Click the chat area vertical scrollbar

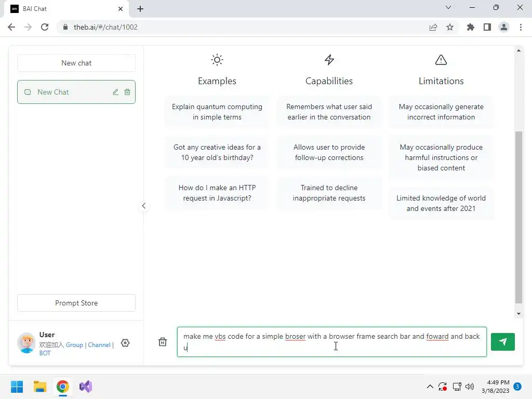click(518, 217)
